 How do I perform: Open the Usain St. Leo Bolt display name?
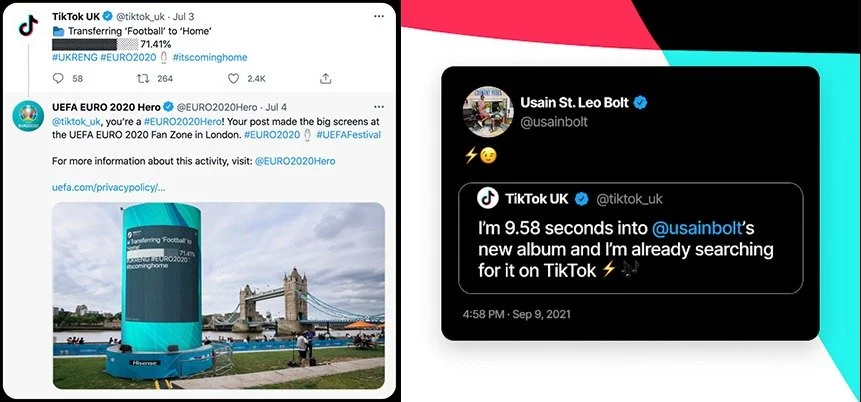pos(574,103)
